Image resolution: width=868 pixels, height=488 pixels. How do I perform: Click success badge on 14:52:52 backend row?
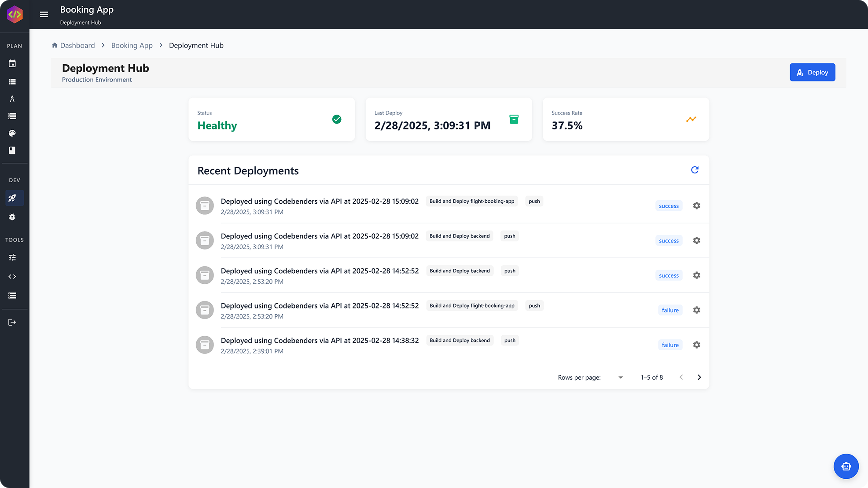pos(669,275)
